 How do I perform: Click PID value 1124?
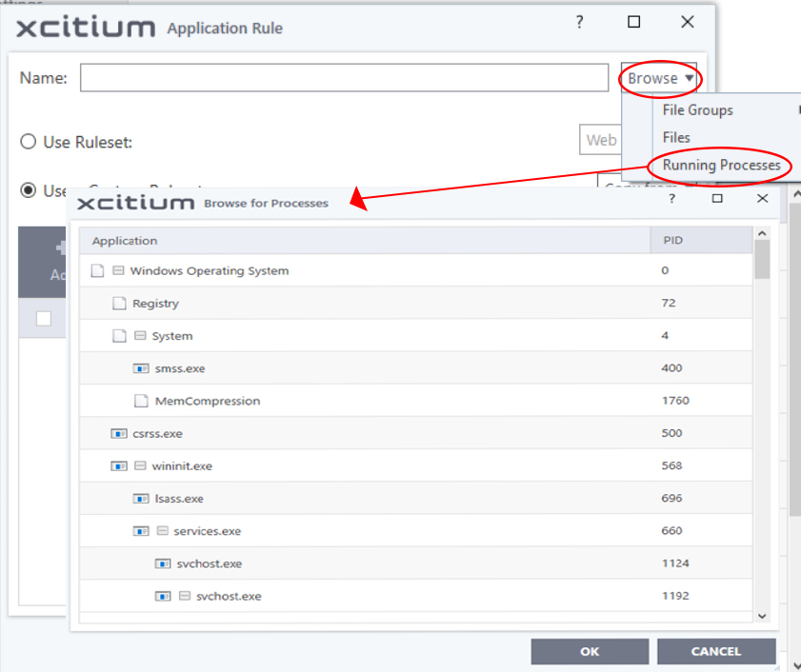pos(675,563)
